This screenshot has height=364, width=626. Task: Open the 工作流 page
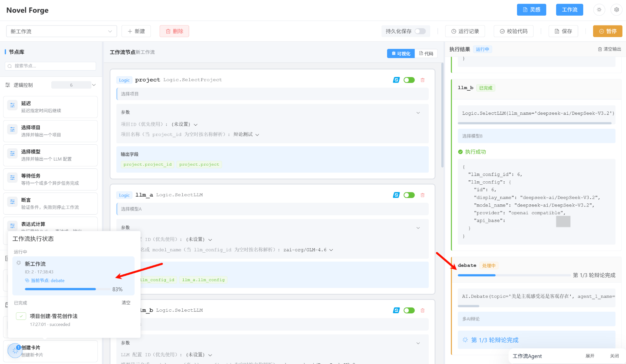tap(570, 10)
